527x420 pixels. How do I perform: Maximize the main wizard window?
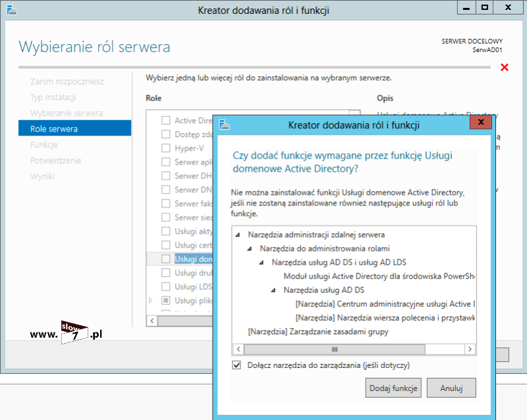pos(484,7)
